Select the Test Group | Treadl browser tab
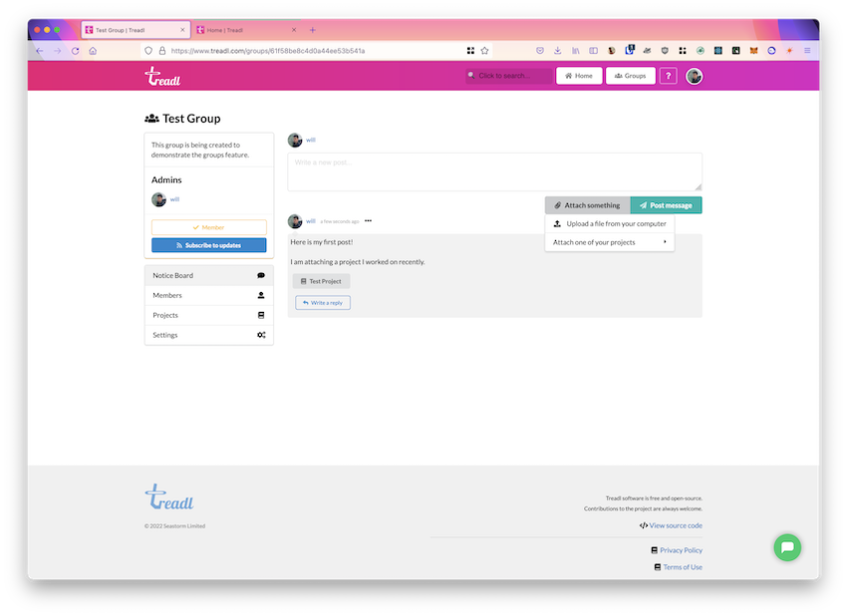Image resolution: width=847 pixels, height=616 pixels. coord(136,30)
